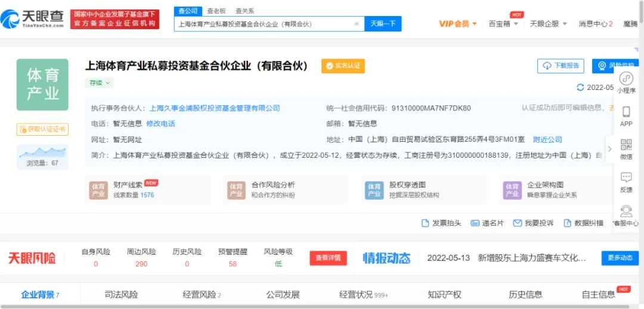Click the 更多动态 button

[x=620, y=258]
